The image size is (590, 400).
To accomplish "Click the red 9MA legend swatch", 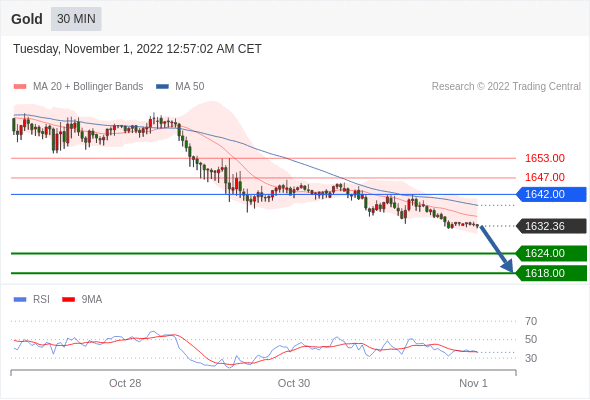I will coord(68,300).
